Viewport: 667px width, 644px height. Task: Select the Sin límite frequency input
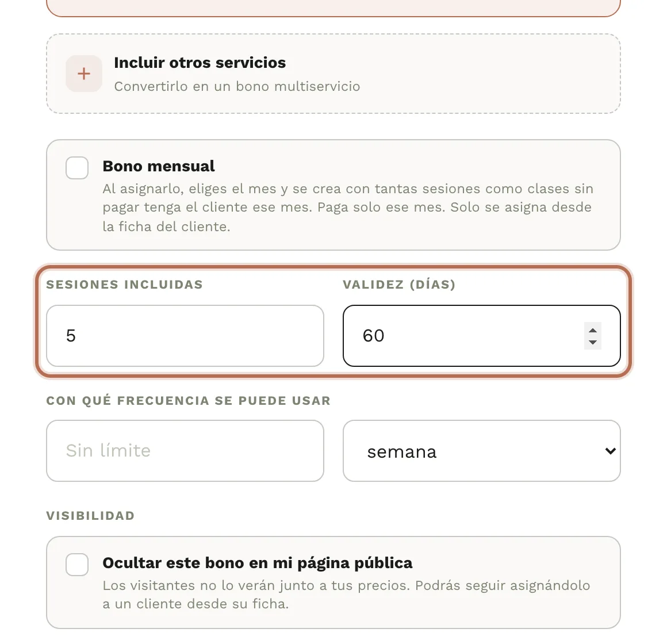[x=185, y=451]
